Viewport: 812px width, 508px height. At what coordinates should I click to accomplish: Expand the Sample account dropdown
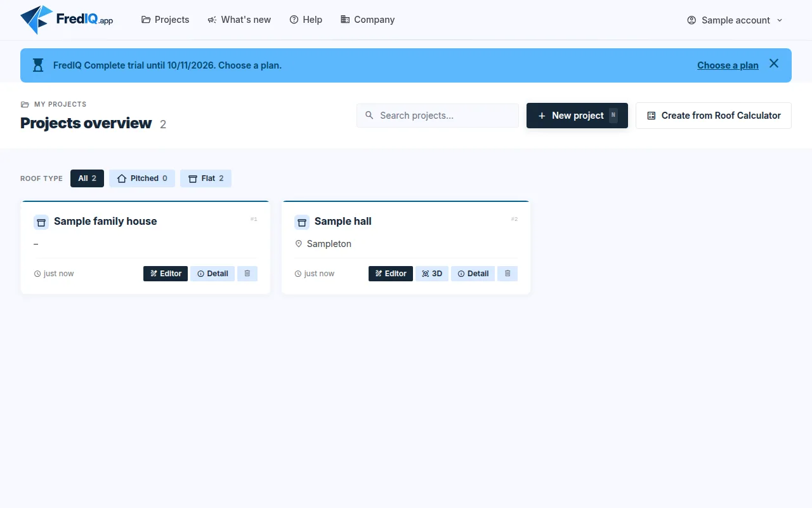click(735, 20)
